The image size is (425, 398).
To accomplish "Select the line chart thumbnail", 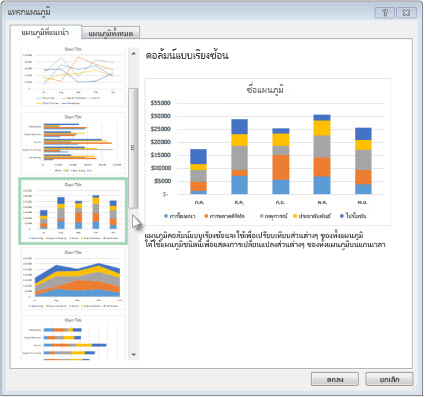I will pyautogui.click(x=73, y=76).
